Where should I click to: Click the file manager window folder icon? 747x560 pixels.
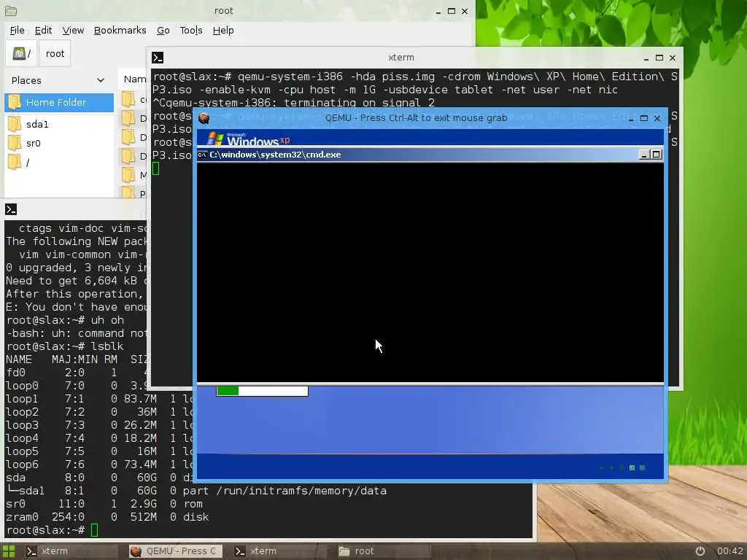tap(10, 10)
